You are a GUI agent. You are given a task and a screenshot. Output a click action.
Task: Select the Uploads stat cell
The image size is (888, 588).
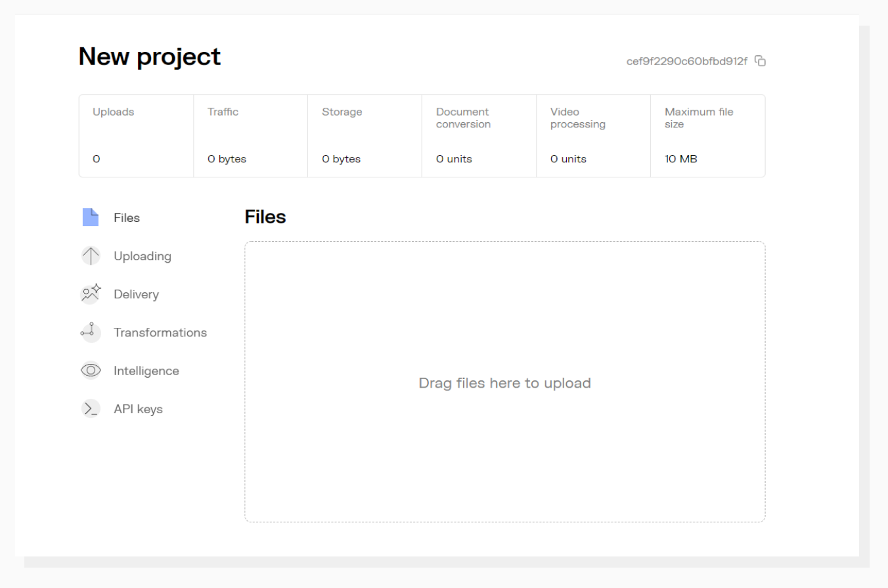pos(135,135)
